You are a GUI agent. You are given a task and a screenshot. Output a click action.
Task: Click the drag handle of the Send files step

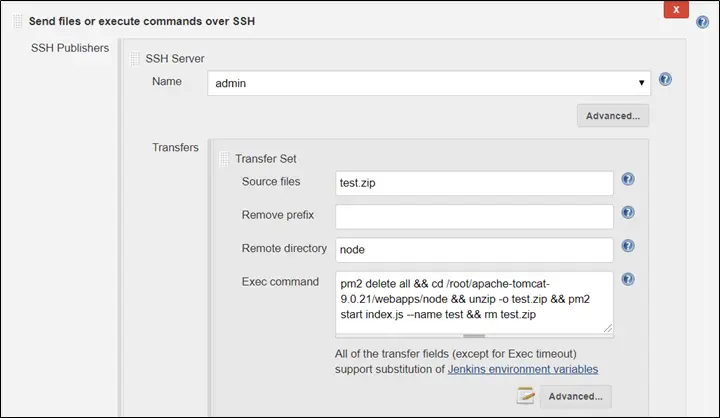tap(17, 21)
